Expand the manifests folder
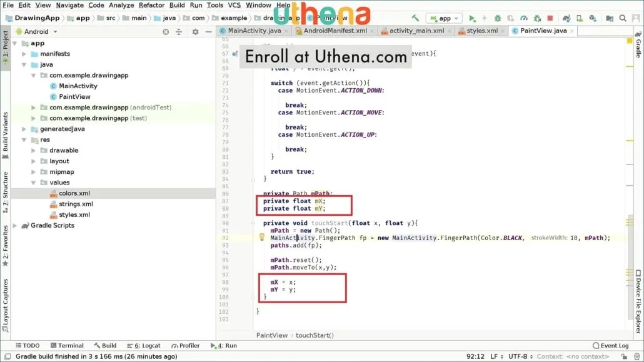The image size is (644, 362). click(x=24, y=54)
